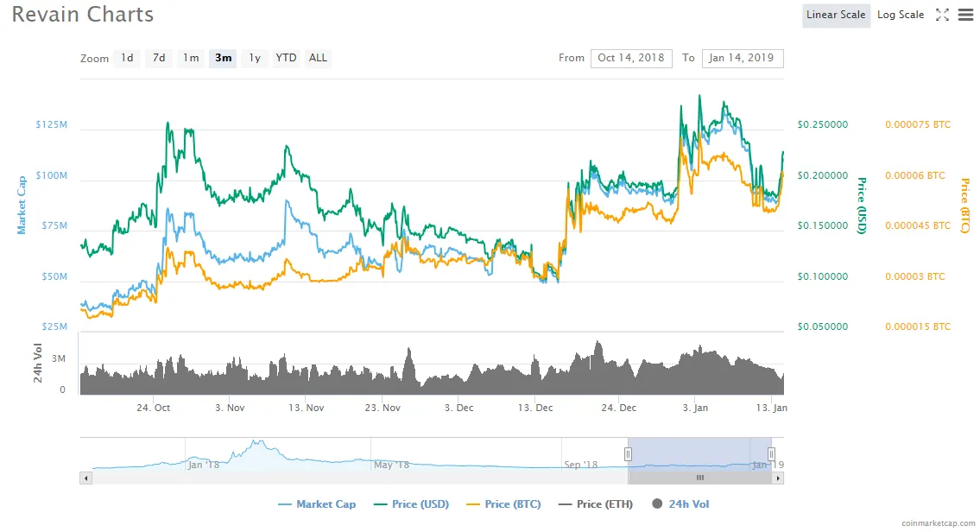Viewport: 980px width, 532px height.
Task: Click the 23. Nov date axis label
Action: (383, 408)
